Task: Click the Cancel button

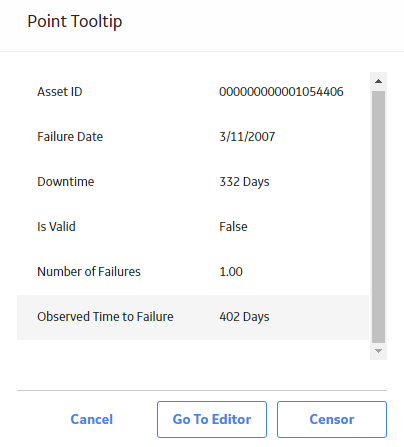Action: [x=92, y=419]
